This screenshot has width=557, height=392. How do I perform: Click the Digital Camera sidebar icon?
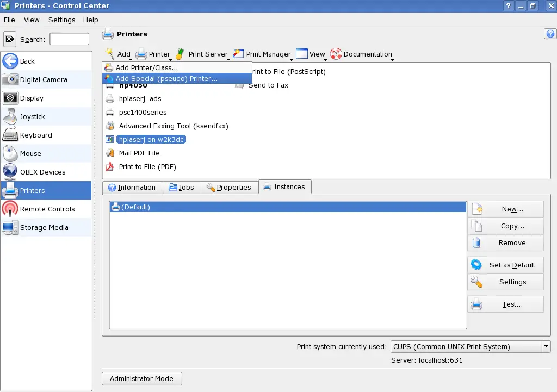coord(10,79)
